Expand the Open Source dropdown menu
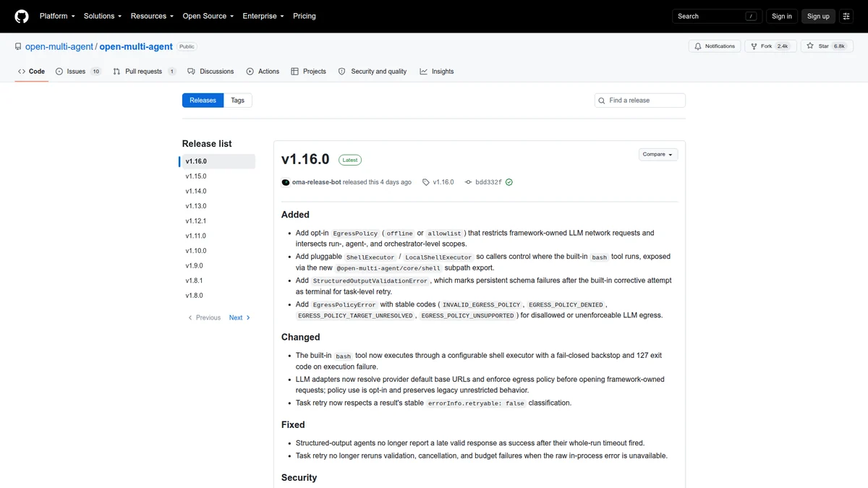Viewport: 868px width, 488px height. tap(207, 16)
